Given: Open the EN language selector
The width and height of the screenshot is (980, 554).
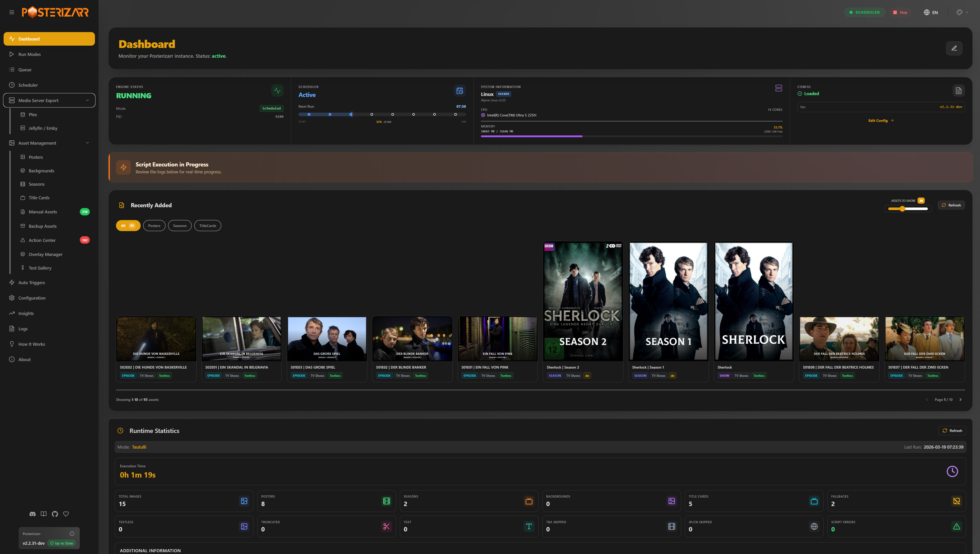Looking at the screenshot, I should [931, 12].
